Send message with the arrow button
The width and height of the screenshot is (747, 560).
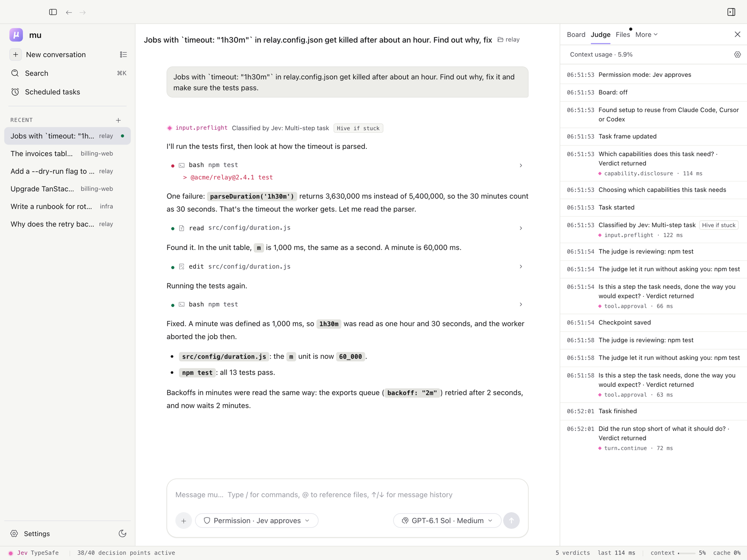[x=511, y=521]
